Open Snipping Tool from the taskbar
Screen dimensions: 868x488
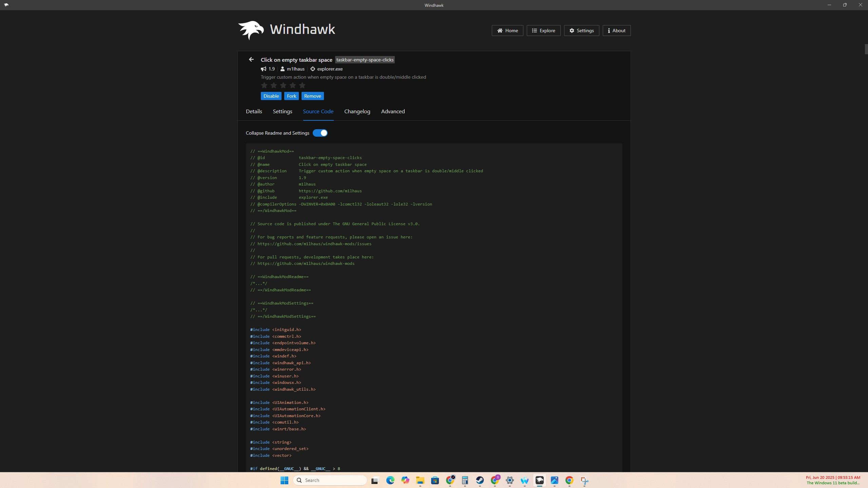[x=584, y=480]
